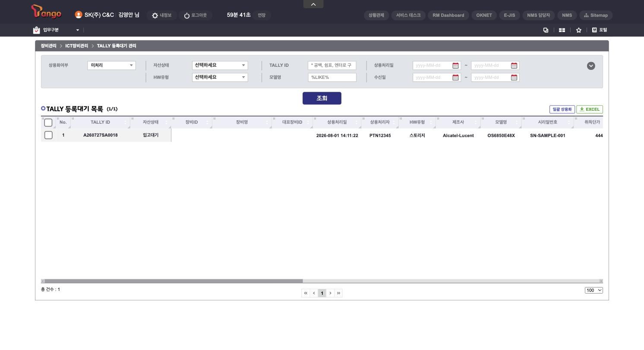Open the RM Dashboard menu

pos(448,15)
